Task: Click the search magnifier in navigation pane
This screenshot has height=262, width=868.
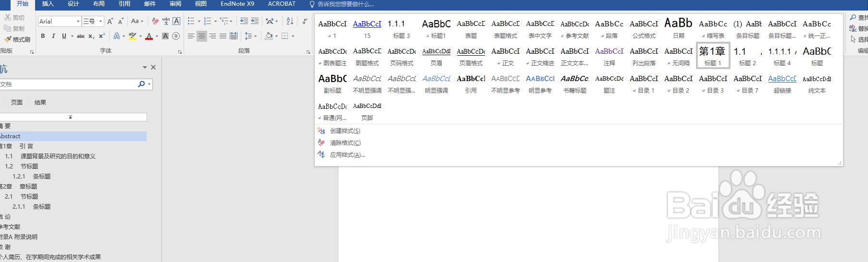Action: 141,84
